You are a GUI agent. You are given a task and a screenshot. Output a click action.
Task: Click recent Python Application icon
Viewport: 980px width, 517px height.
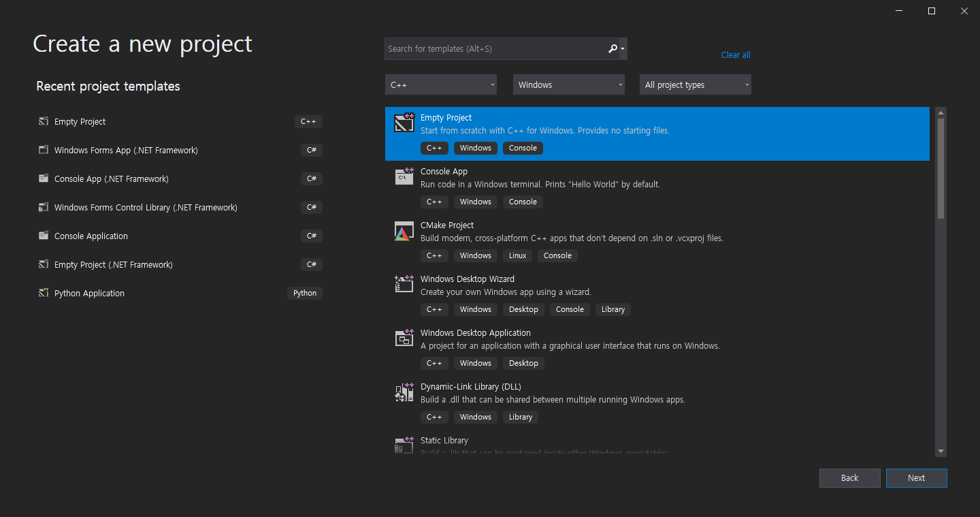click(x=44, y=293)
